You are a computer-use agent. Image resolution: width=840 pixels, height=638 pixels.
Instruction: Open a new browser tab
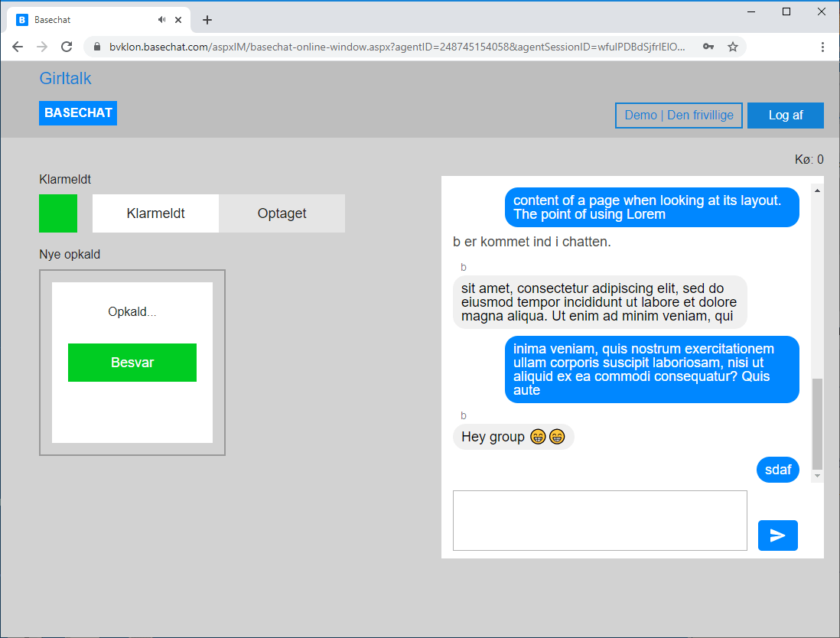click(207, 20)
